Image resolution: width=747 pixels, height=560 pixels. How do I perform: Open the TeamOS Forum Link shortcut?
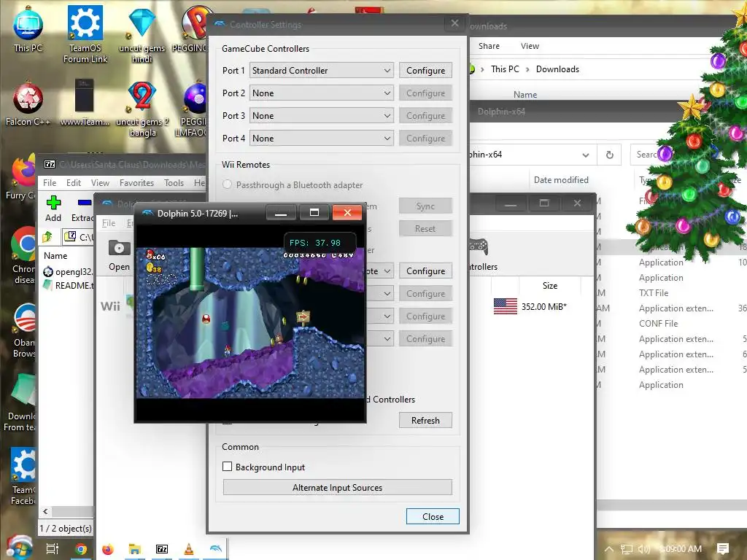[85, 34]
